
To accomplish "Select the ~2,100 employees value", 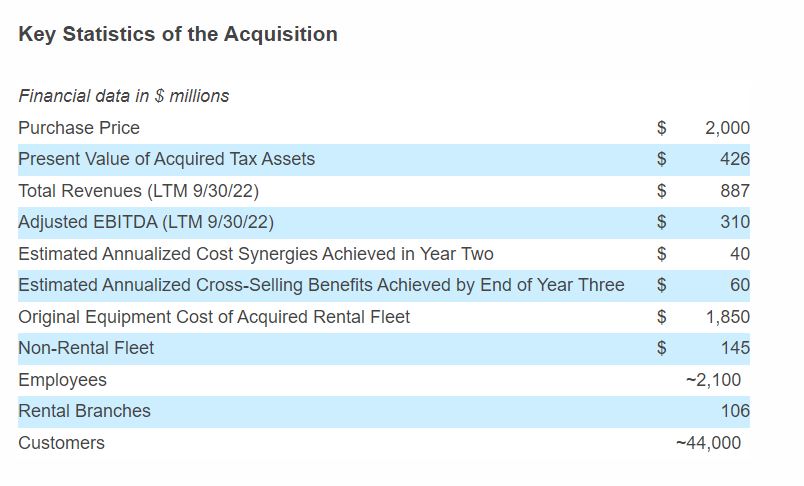I will [x=714, y=380].
